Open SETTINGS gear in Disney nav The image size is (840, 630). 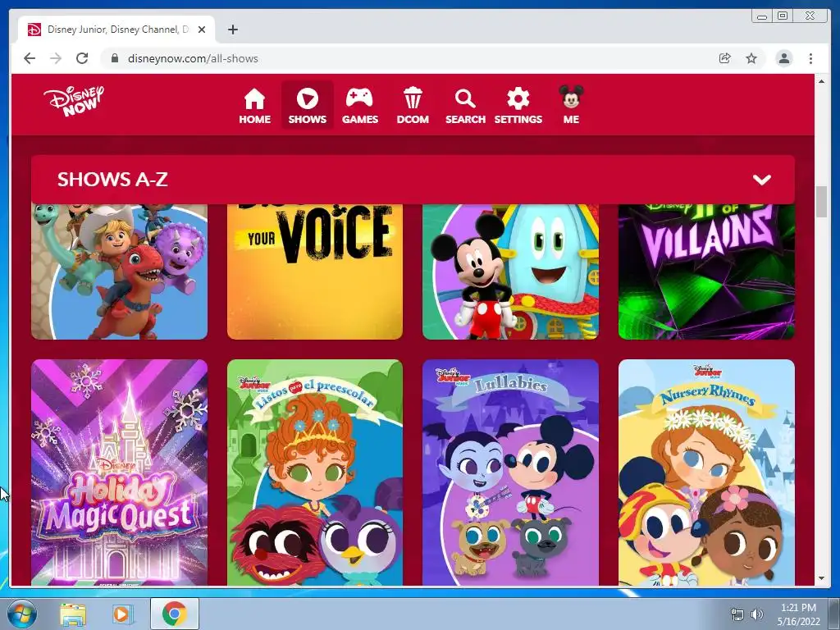[518, 106]
